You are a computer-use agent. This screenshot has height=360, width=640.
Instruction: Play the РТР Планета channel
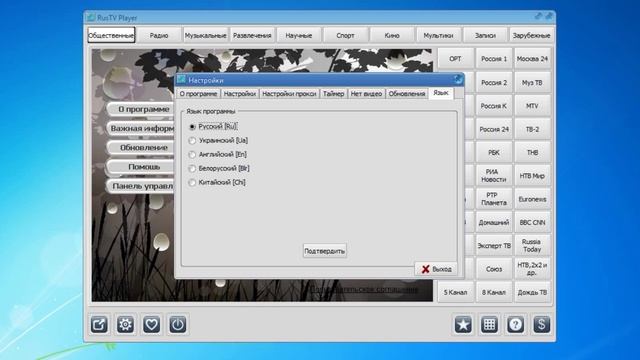494,199
